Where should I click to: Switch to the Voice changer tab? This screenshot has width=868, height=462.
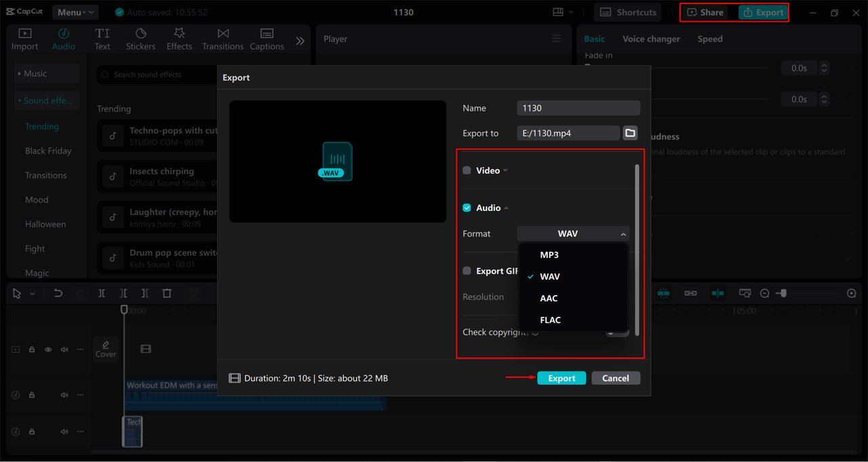(x=651, y=39)
